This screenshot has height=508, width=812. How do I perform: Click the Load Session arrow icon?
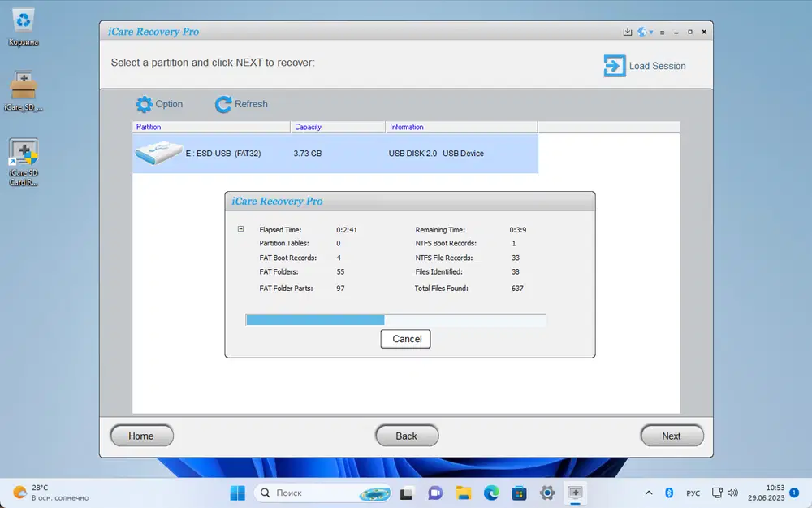tap(615, 66)
